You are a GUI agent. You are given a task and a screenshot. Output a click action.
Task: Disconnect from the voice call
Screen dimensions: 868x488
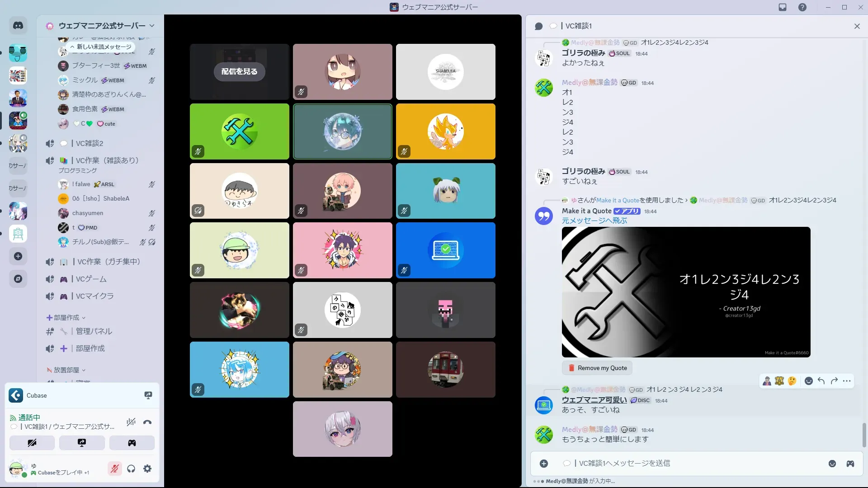[x=147, y=422]
